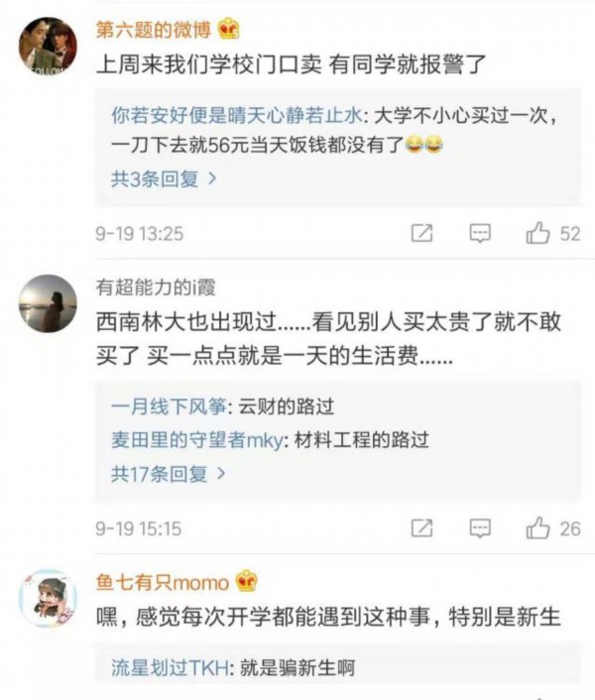
Task: Like the comment with 26 likes
Action: tap(538, 527)
